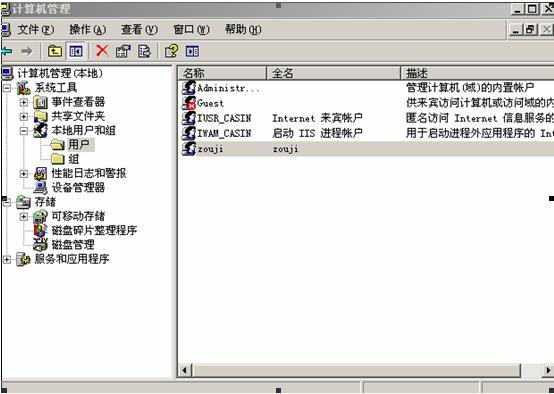Click the Export list toolbar icon
The width and height of the screenshot is (554, 394).
point(144,51)
